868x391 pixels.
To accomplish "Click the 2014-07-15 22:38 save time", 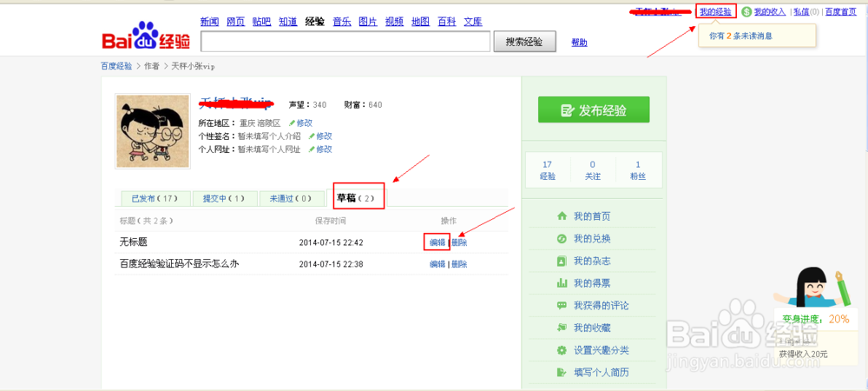I will coord(331,264).
